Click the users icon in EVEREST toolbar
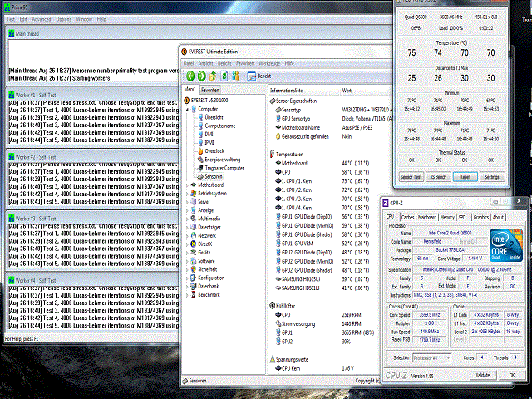Viewport: 532px width, 399px height. click(235, 76)
